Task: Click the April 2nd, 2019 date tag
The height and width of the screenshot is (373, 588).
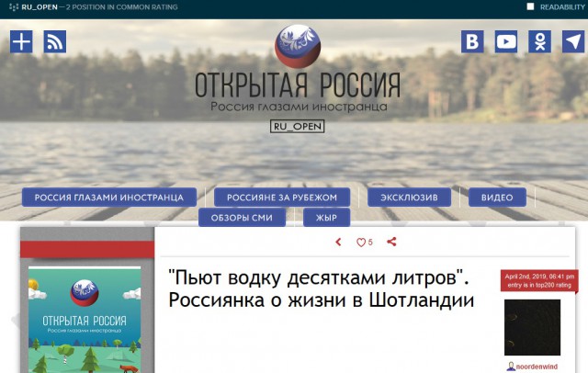Action: [539, 277]
